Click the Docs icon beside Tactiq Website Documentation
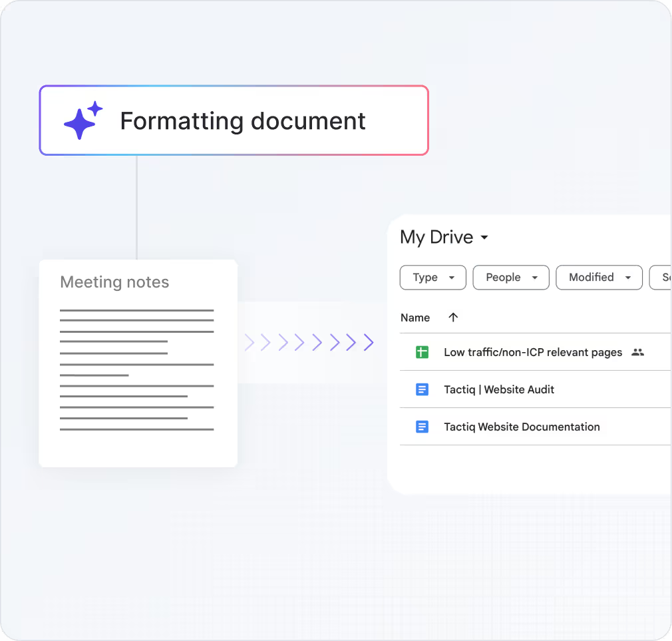This screenshot has width=672, height=641. click(x=422, y=427)
